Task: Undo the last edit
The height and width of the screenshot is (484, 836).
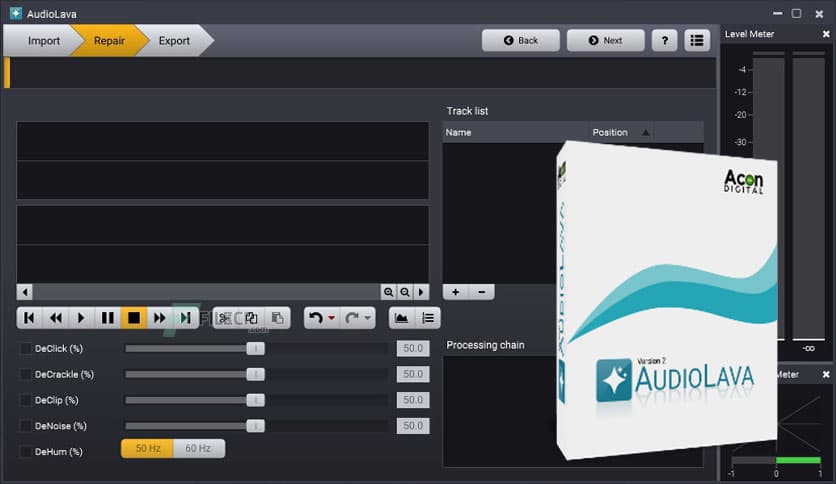Action: [316, 318]
